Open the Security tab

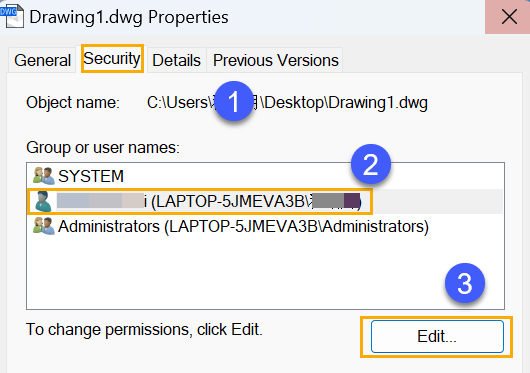pyautogui.click(x=112, y=58)
